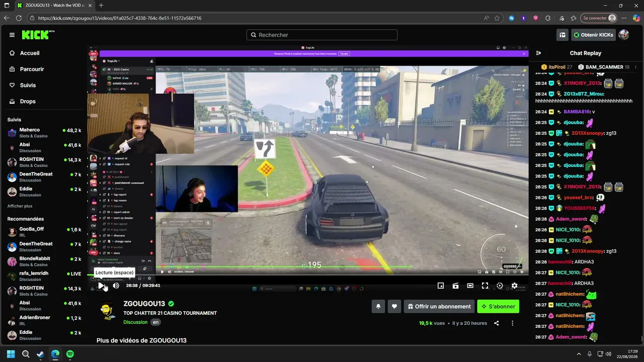Seek on the video progress bar
This screenshot has height=362, width=644.
tap(308, 275)
